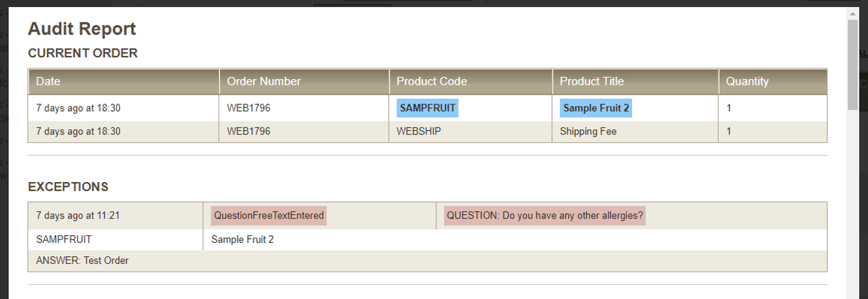Click the WEBSHIP product code cell
This screenshot has height=299, width=868.
pyautogui.click(x=471, y=131)
